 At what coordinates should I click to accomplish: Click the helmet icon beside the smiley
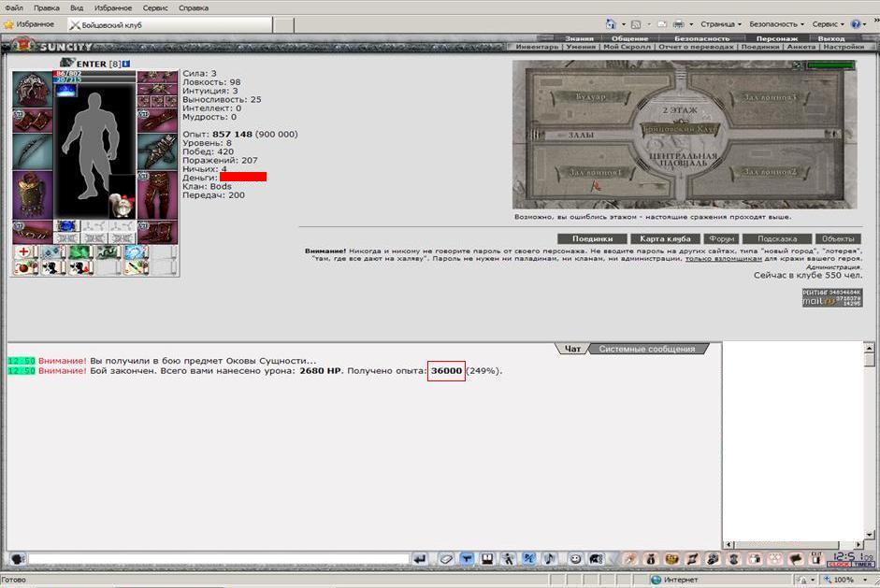(x=596, y=559)
